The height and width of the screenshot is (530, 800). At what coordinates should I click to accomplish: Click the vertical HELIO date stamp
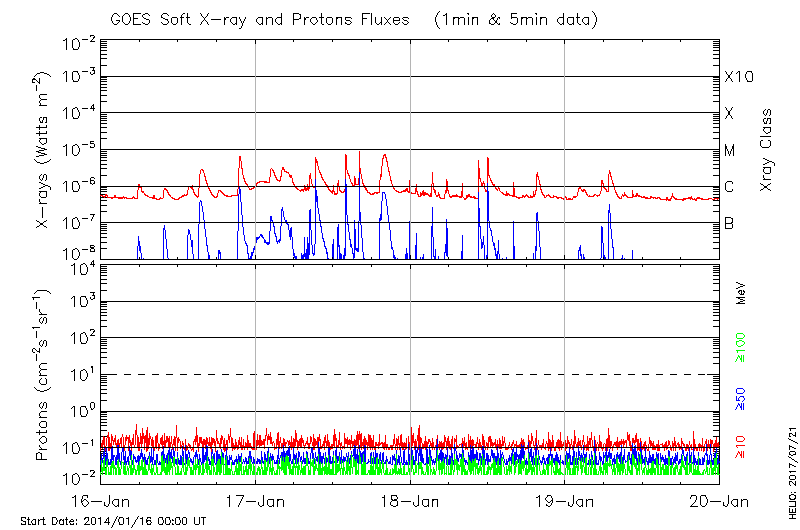tap(790, 462)
